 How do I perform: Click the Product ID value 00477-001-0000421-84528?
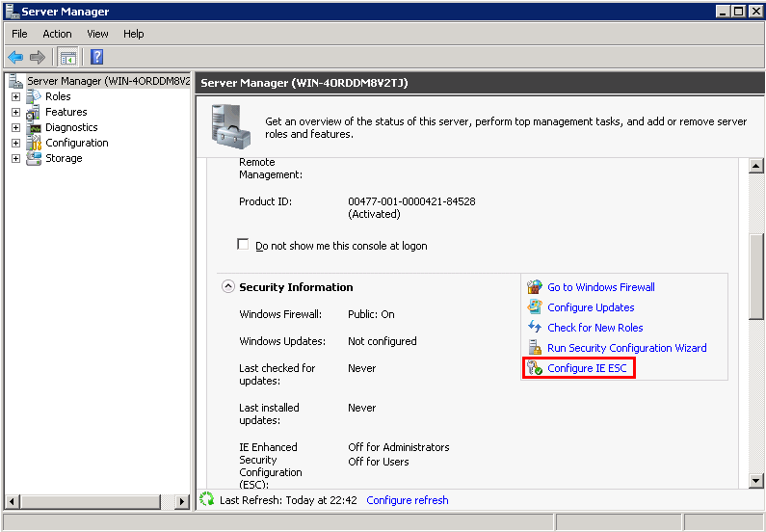(x=411, y=201)
